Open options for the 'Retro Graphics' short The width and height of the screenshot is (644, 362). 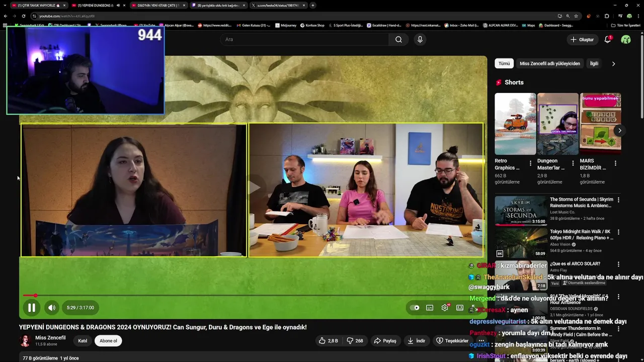[x=530, y=163]
